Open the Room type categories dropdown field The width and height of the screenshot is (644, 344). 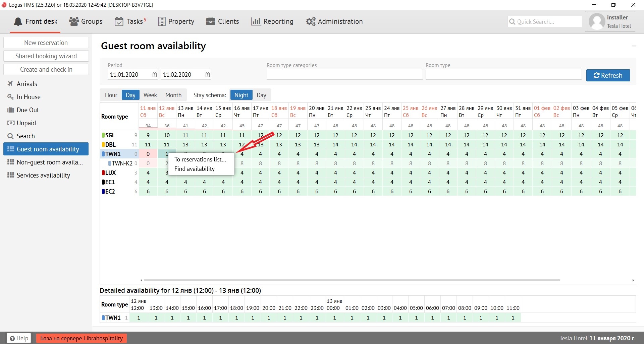pyautogui.click(x=344, y=74)
